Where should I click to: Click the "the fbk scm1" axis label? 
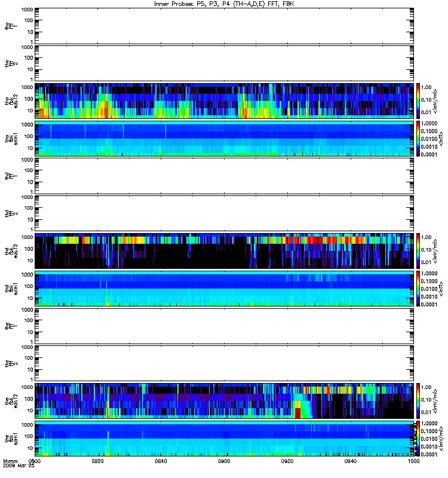point(11,439)
